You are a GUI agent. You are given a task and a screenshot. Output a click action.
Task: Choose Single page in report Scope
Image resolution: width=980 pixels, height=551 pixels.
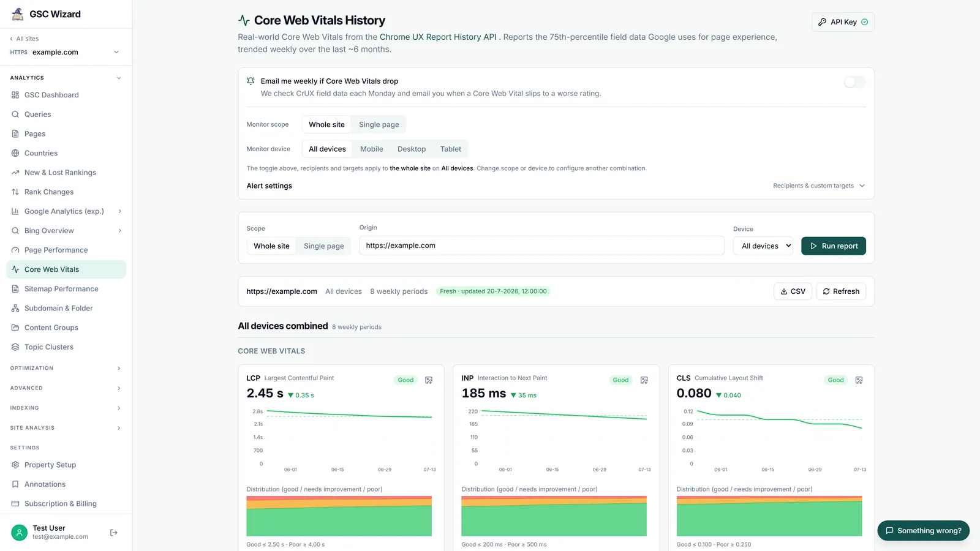(324, 246)
